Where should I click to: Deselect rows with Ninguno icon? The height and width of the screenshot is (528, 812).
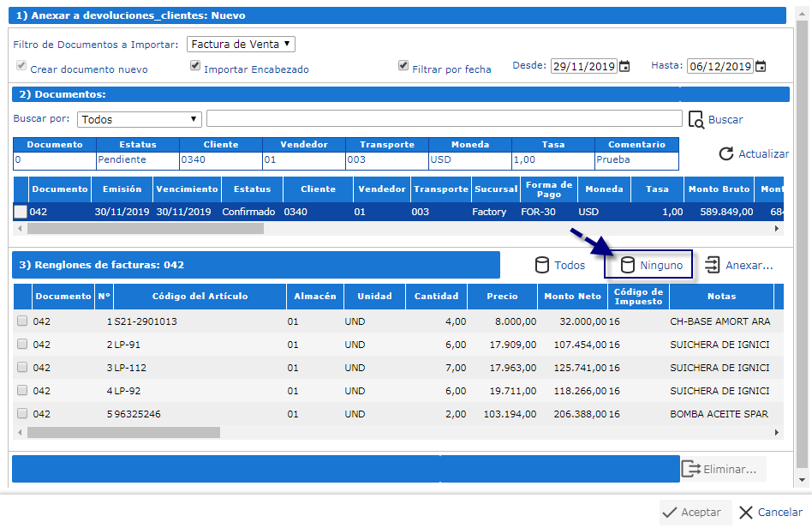(627, 265)
